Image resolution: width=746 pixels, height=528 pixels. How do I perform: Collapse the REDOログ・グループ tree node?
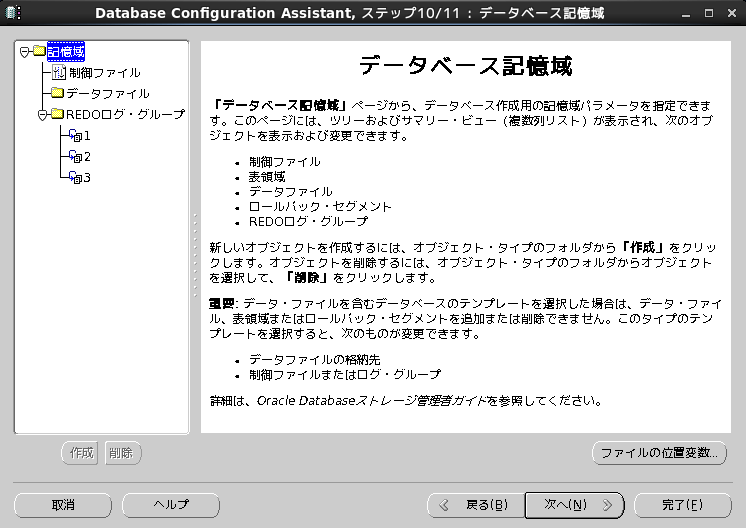tap(42, 115)
